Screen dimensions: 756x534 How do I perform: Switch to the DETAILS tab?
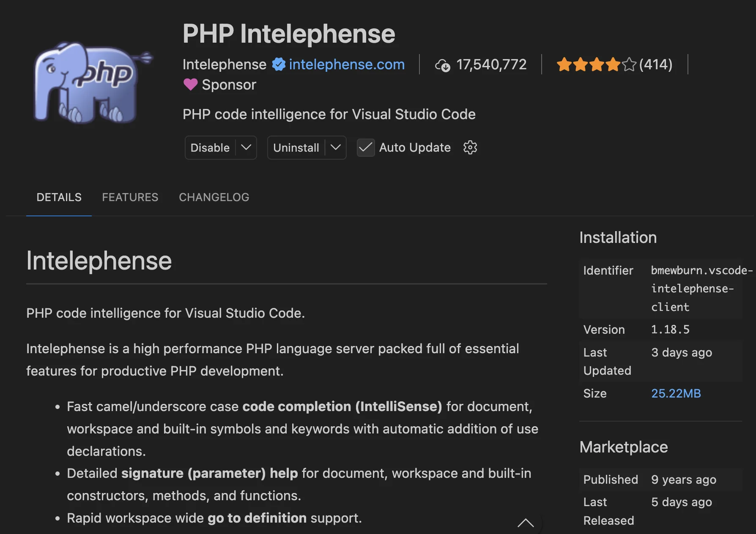click(x=59, y=197)
